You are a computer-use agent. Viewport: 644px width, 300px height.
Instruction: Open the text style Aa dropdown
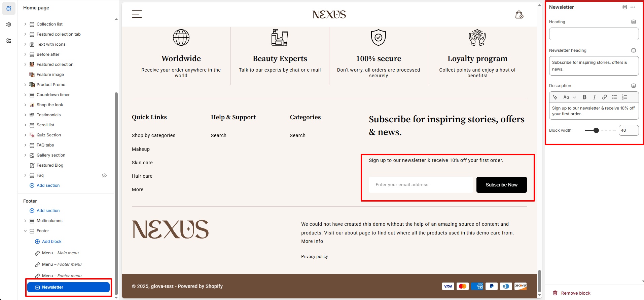(570, 97)
